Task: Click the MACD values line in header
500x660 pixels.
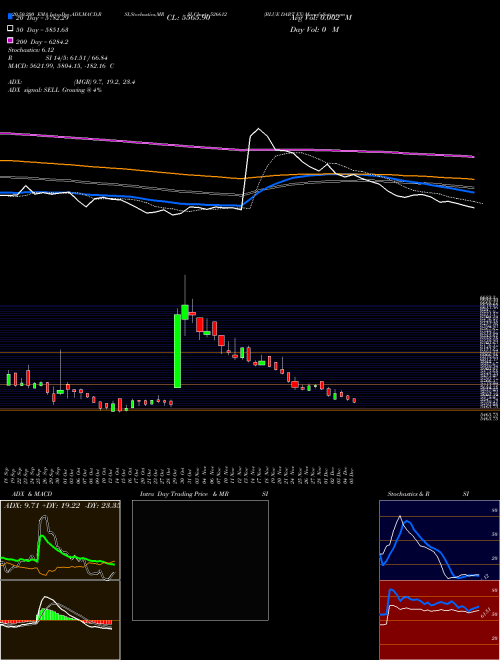Action: pos(61,66)
